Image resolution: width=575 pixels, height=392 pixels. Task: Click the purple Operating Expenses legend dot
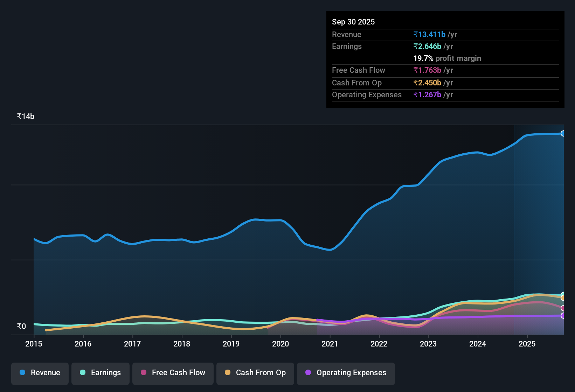click(x=308, y=373)
